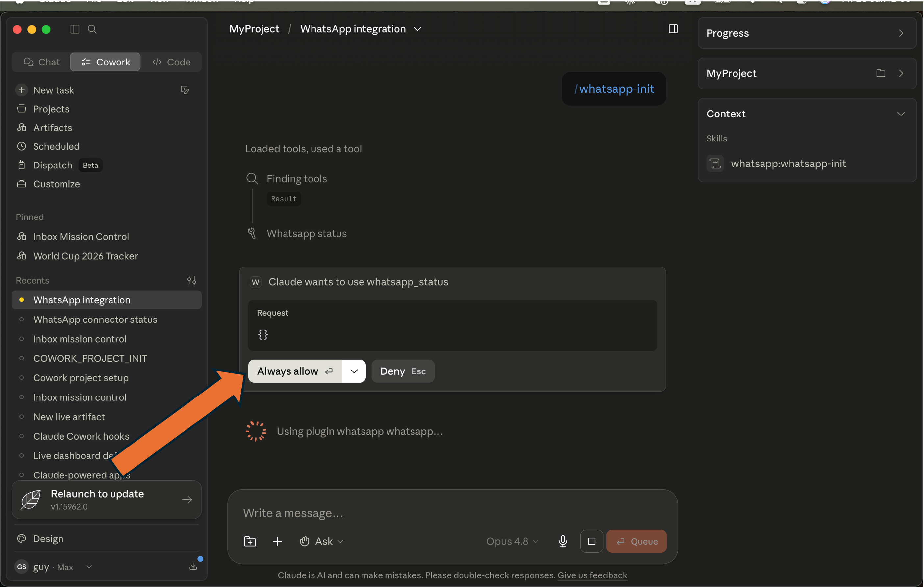Screen dimensions: 924x588
Task: Click the /whatsapp-init command bubble
Action: coord(614,89)
